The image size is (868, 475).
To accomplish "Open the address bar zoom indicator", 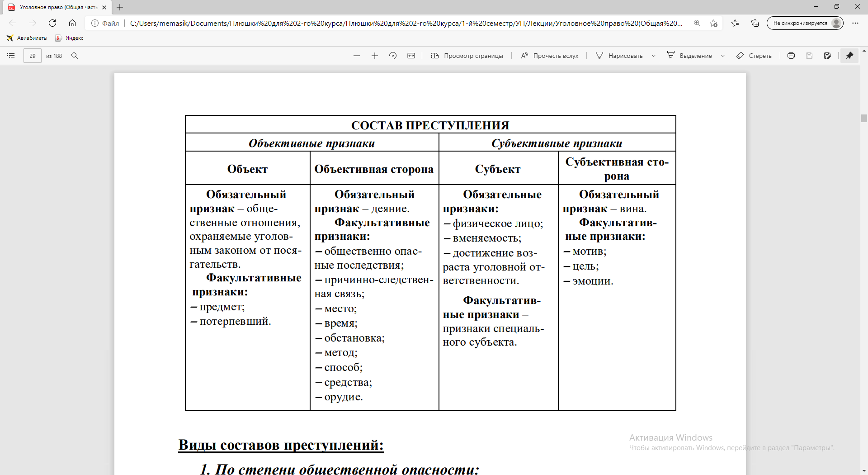I will pyautogui.click(x=697, y=23).
